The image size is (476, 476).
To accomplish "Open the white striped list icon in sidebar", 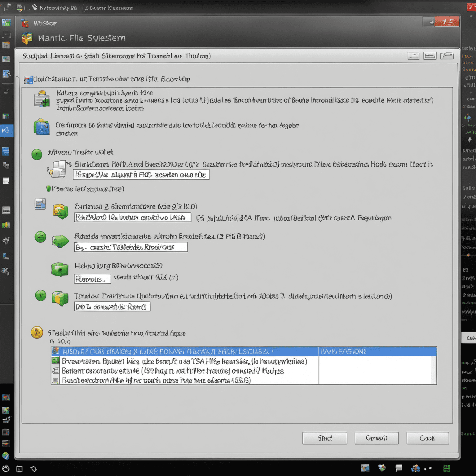I will [6, 210].
